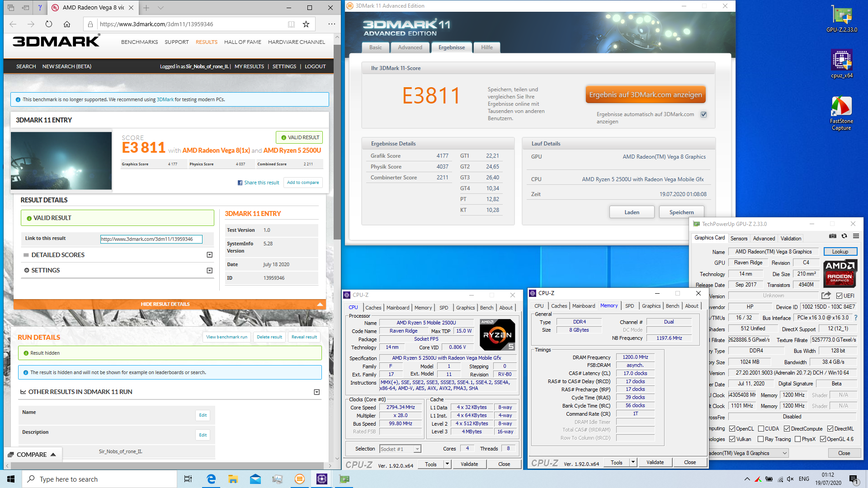Open FastStone Capture desktop icon

click(x=841, y=113)
